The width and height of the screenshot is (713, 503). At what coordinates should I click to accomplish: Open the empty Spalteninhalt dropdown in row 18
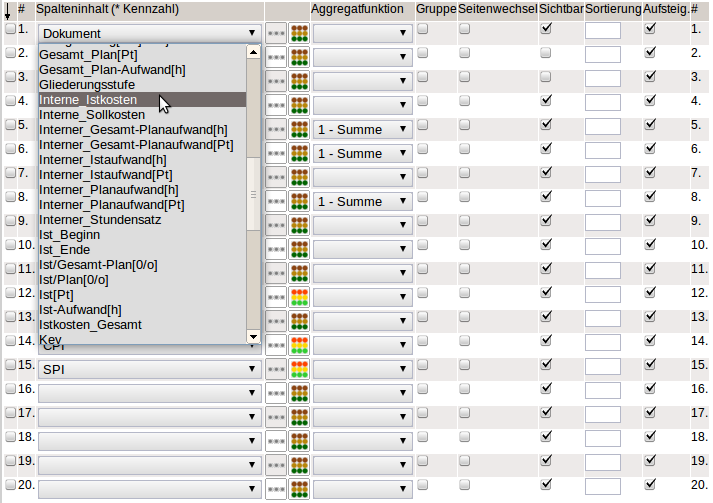coord(150,441)
